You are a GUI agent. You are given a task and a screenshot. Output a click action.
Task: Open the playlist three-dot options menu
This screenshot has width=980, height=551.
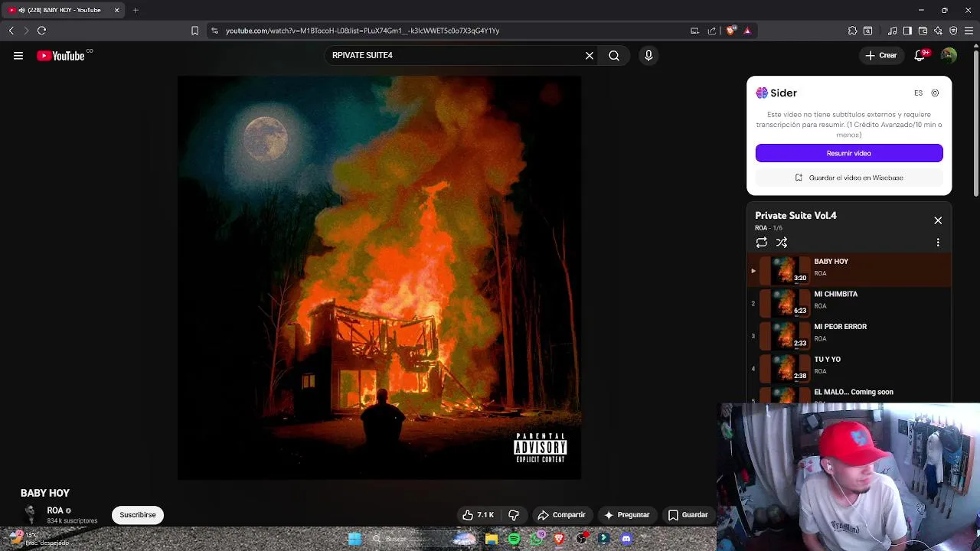point(938,243)
